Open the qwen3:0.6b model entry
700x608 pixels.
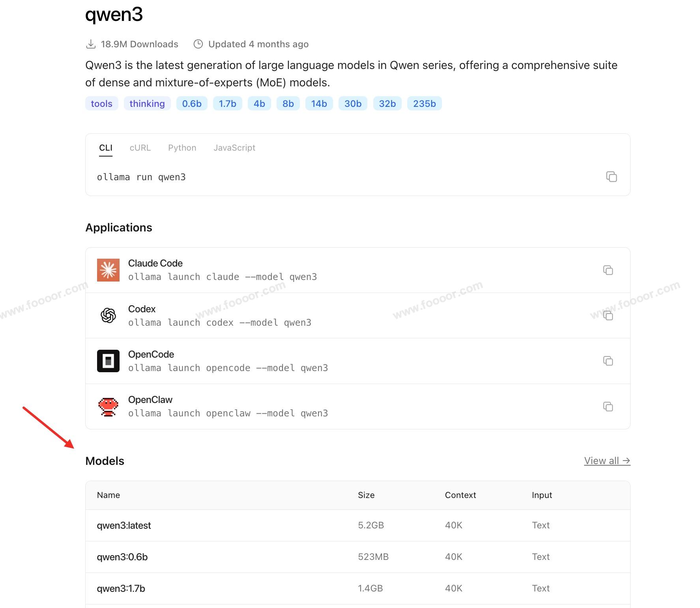[x=122, y=557]
